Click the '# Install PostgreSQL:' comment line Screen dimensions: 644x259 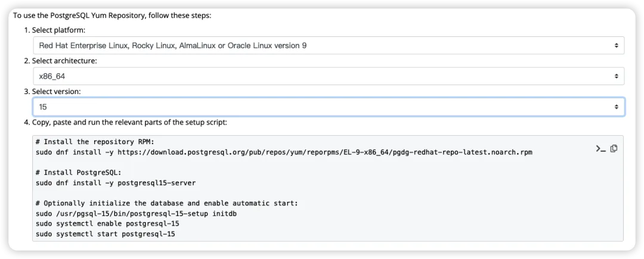pos(78,173)
